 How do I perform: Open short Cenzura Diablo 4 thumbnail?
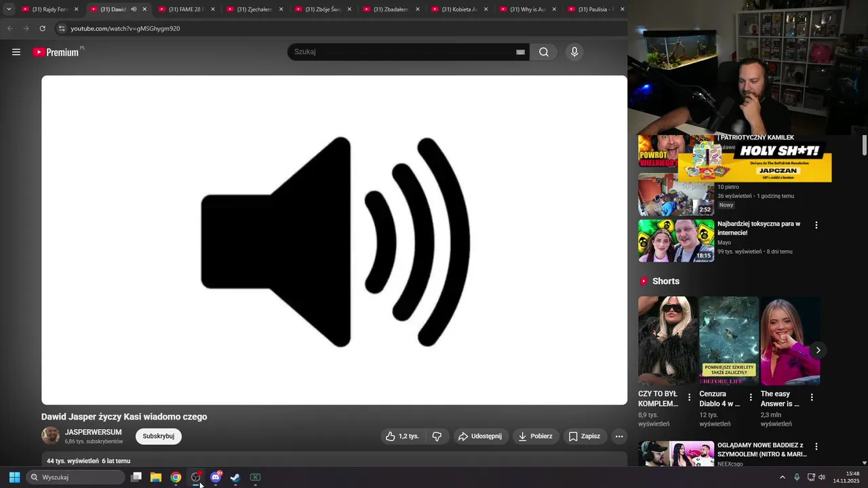(729, 341)
